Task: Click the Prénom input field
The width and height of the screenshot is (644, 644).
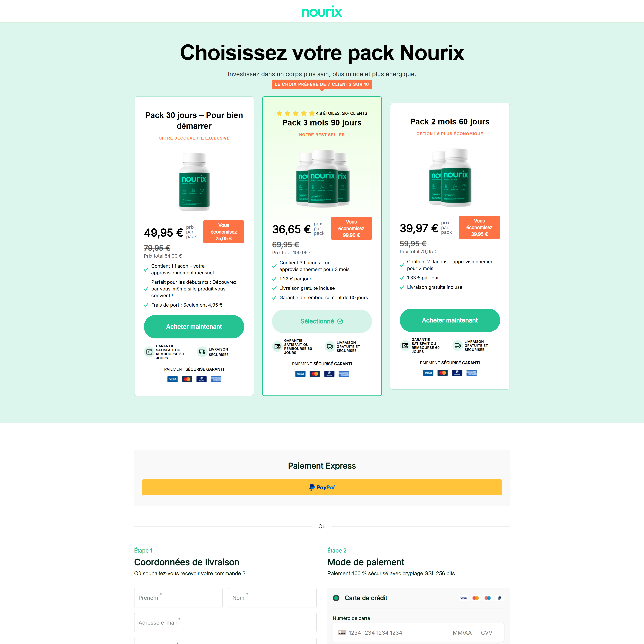Action: click(x=178, y=598)
